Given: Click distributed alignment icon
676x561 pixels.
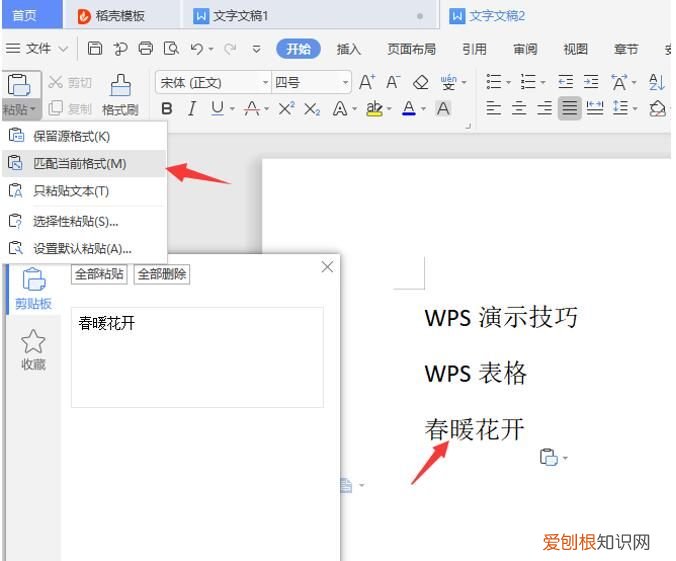Looking at the screenshot, I should point(595,108).
